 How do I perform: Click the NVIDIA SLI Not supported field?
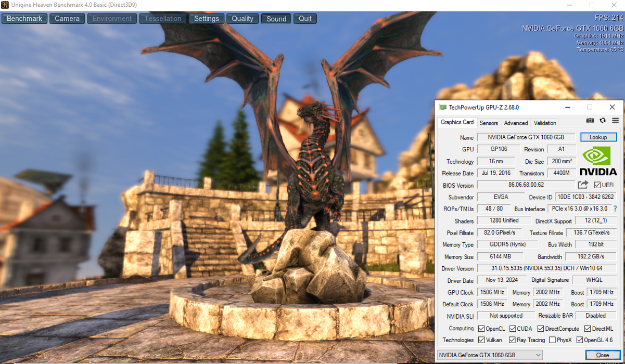(506, 316)
